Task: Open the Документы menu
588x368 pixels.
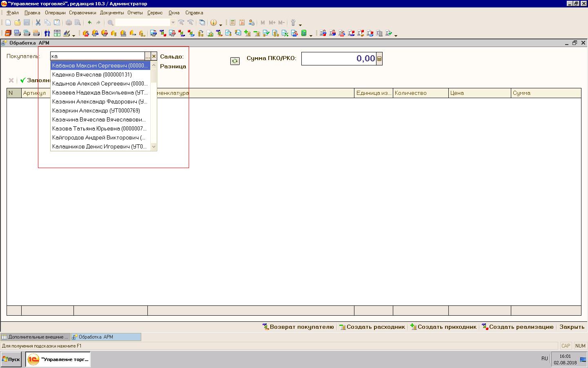Action: click(x=111, y=13)
